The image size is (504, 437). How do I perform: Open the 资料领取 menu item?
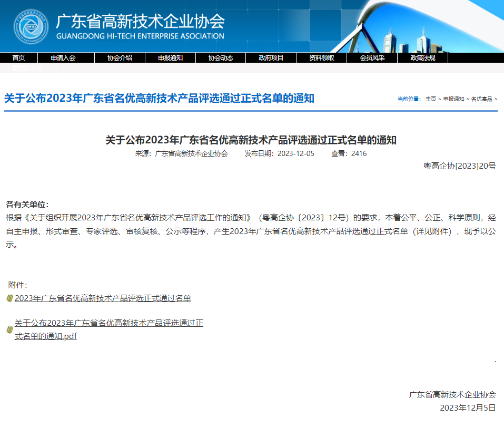pos(321,57)
